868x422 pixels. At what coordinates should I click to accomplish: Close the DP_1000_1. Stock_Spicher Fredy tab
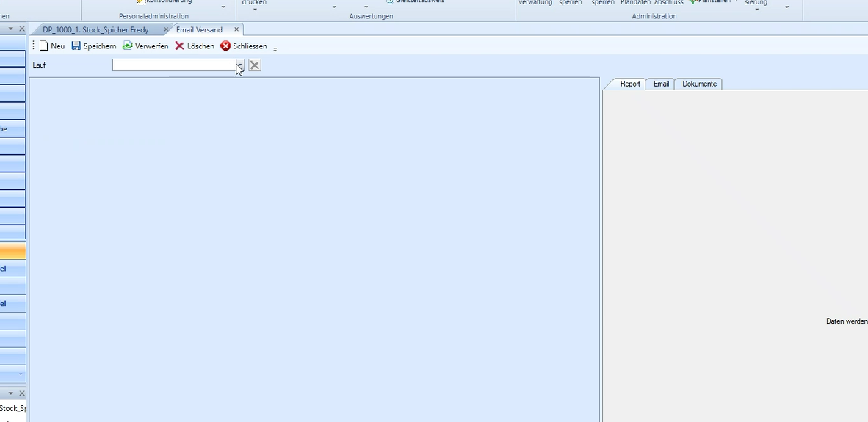coord(166,30)
